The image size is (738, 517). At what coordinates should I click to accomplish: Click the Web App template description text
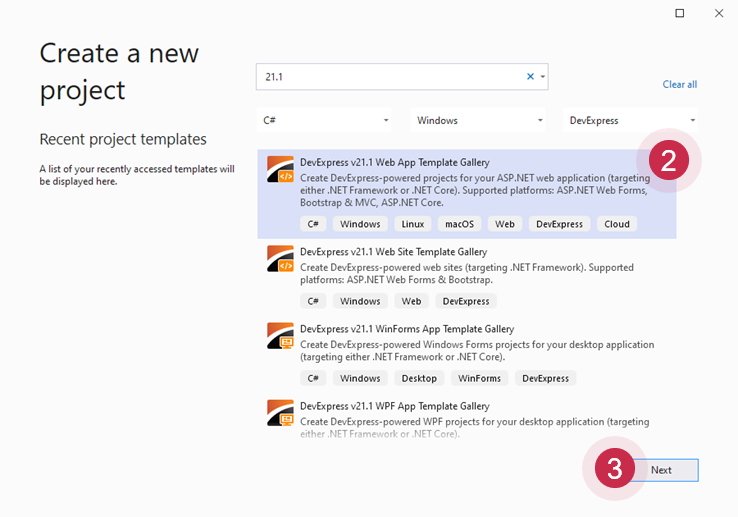point(475,190)
